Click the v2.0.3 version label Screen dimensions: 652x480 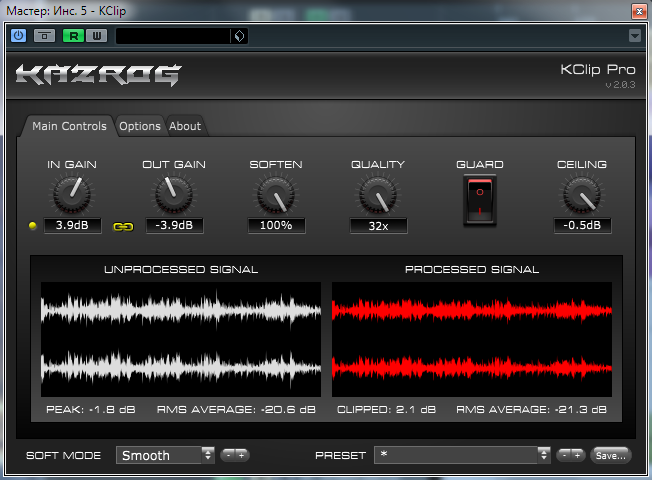pos(620,85)
